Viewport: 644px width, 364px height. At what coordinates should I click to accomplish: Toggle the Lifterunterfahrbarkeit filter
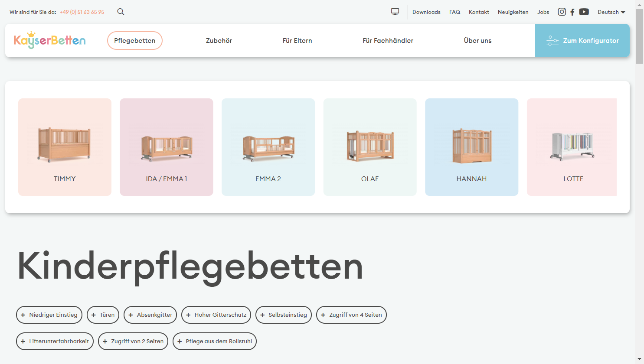[55, 341]
